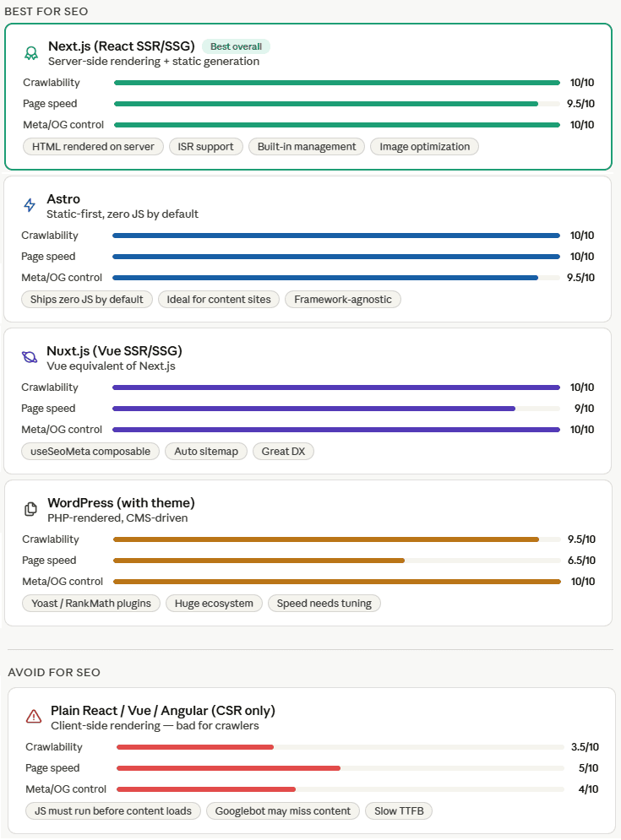621x840 pixels.
Task: Select the 'Auto sitemap' tag
Action: (x=206, y=452)
